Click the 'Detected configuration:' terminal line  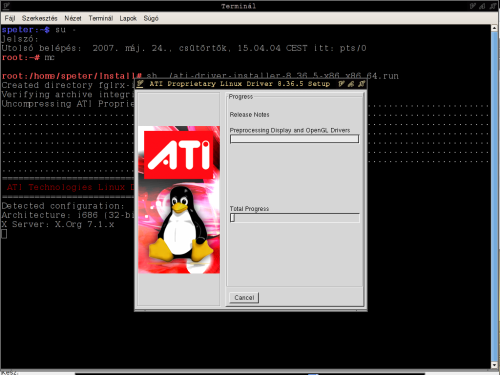63,206
